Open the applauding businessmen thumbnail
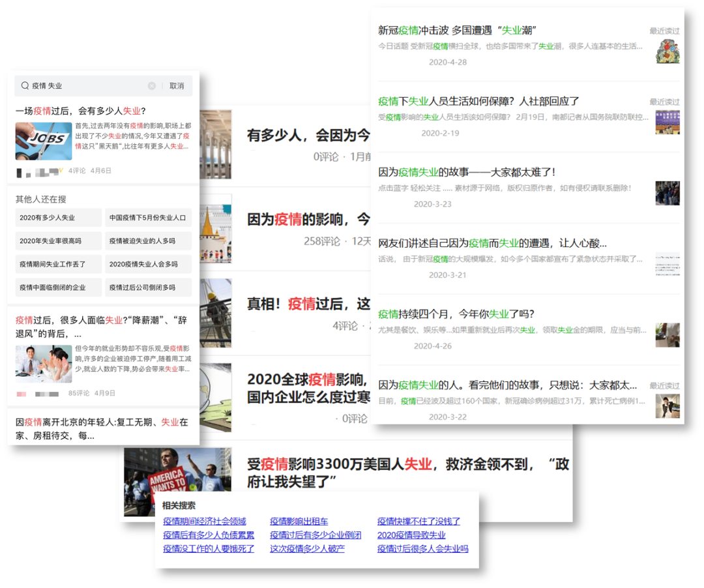Image resolution: width=704 pixels, height=588 pixels. click(44, 364)
